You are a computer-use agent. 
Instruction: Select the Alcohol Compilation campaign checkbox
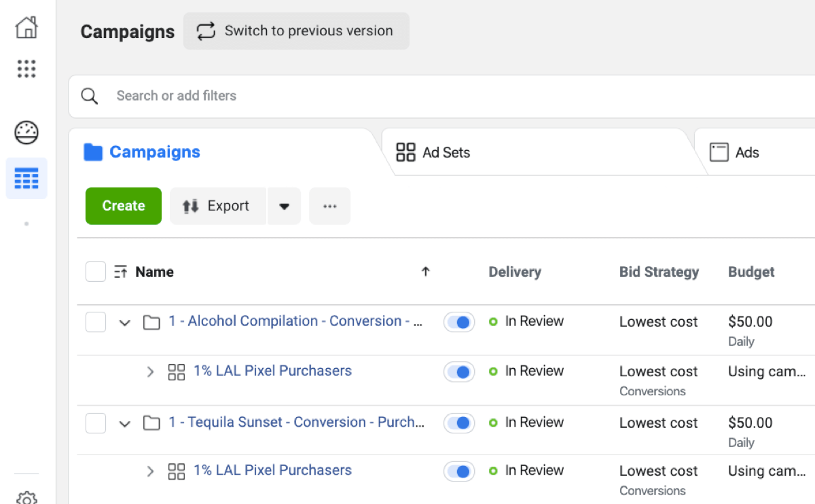click(x=96, y=322)
